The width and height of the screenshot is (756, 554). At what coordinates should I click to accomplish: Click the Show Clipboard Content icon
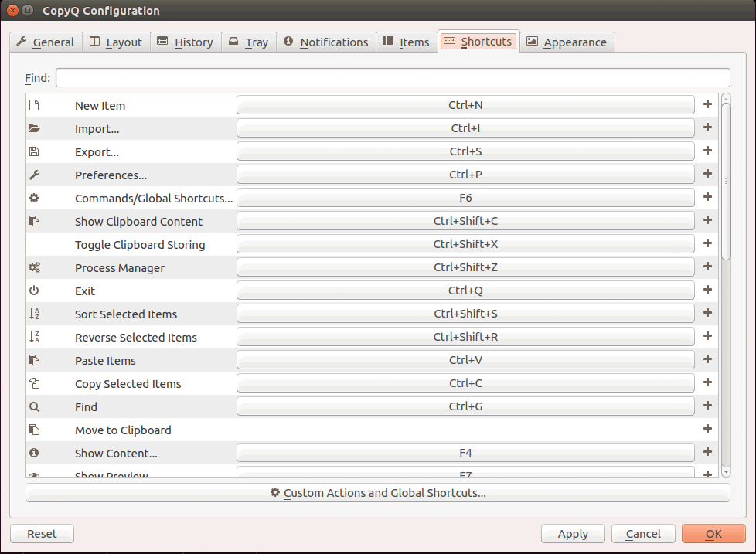(x=34, y=221)
